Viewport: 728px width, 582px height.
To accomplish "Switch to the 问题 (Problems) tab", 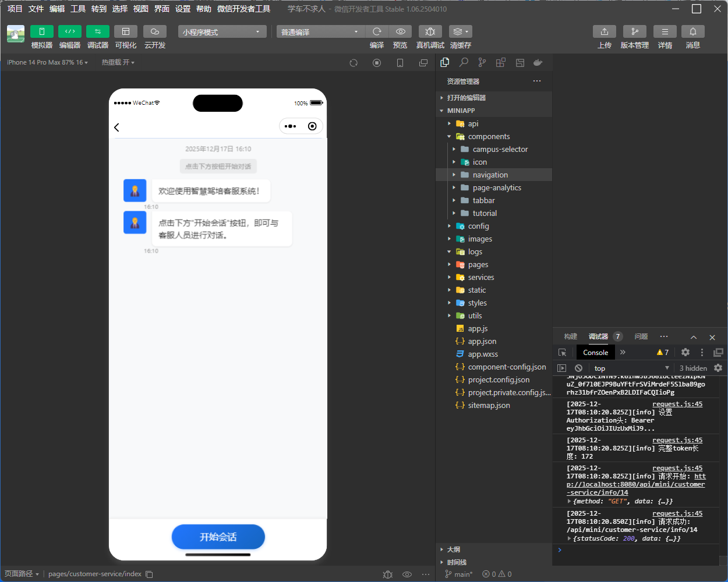I will pyautogui.click(x=641, y=336).
